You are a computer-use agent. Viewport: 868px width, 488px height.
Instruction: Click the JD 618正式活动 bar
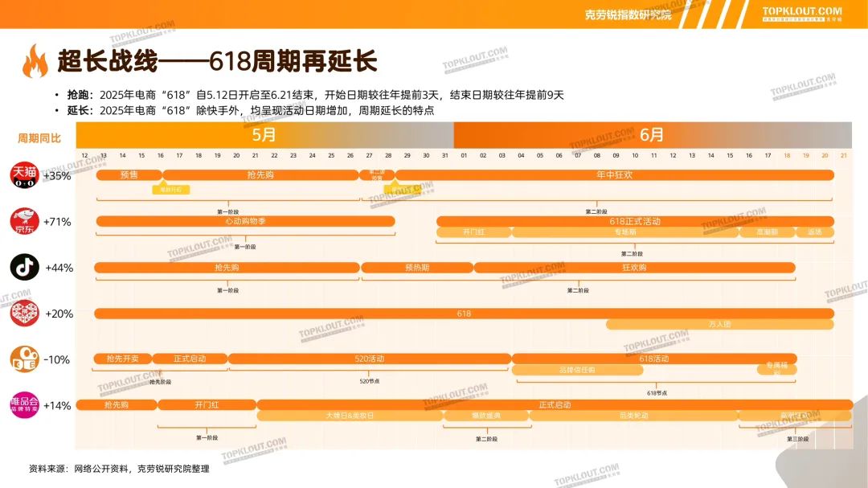(635, 221)
